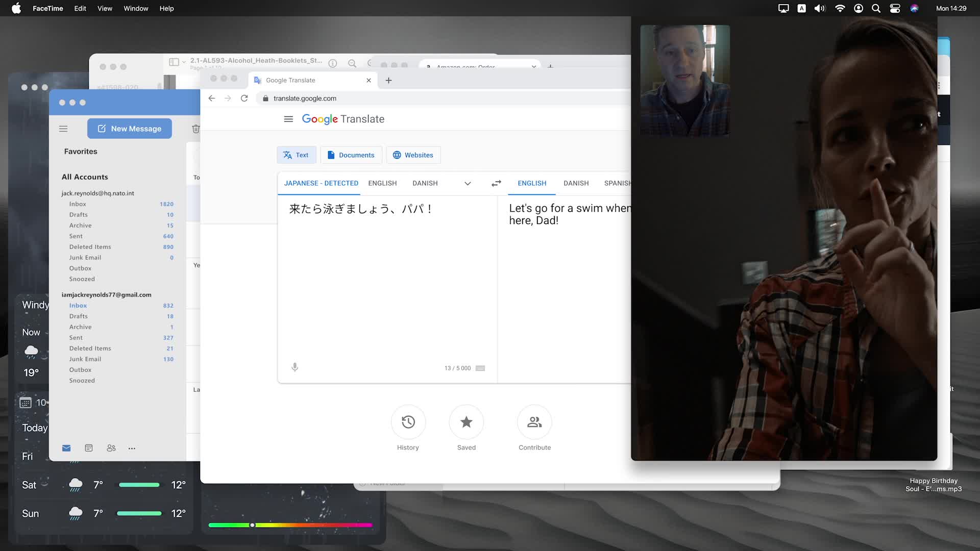
Task: Open the Edit menu
Action: (x=80, y=8)
